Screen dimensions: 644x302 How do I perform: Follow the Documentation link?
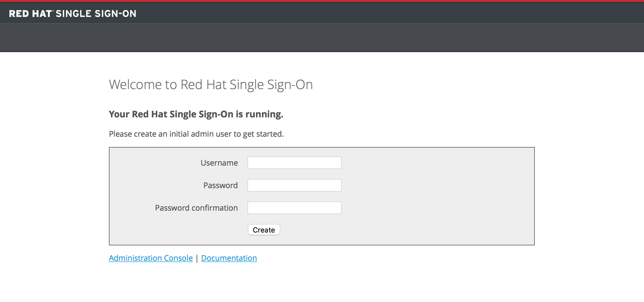point(229,258)
